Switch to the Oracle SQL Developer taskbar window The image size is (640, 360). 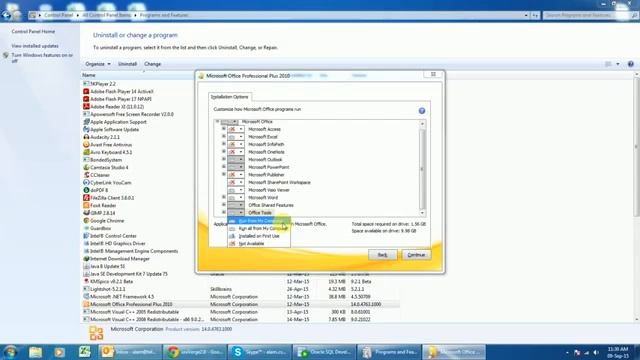pyautogui.click(x=324, y=352)
